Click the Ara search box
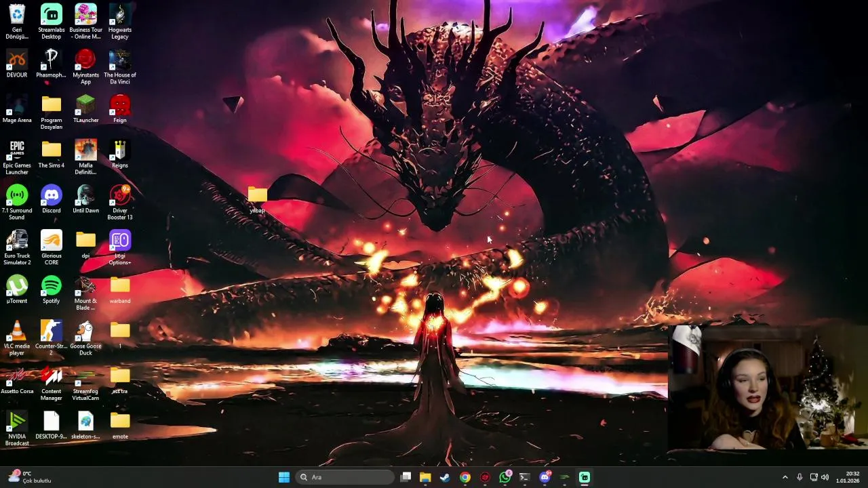The height and width of the screenshot is (488, 868). click(x=346, y=477)
